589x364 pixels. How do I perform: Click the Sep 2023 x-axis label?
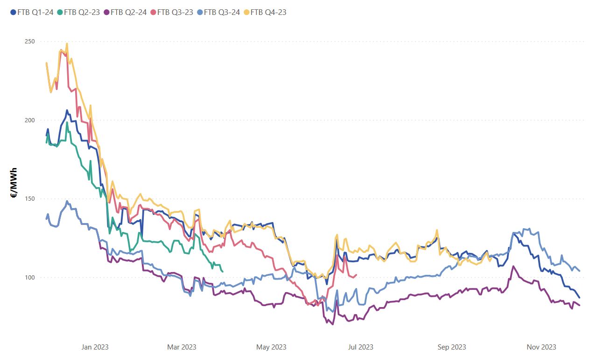pos(452,347)
